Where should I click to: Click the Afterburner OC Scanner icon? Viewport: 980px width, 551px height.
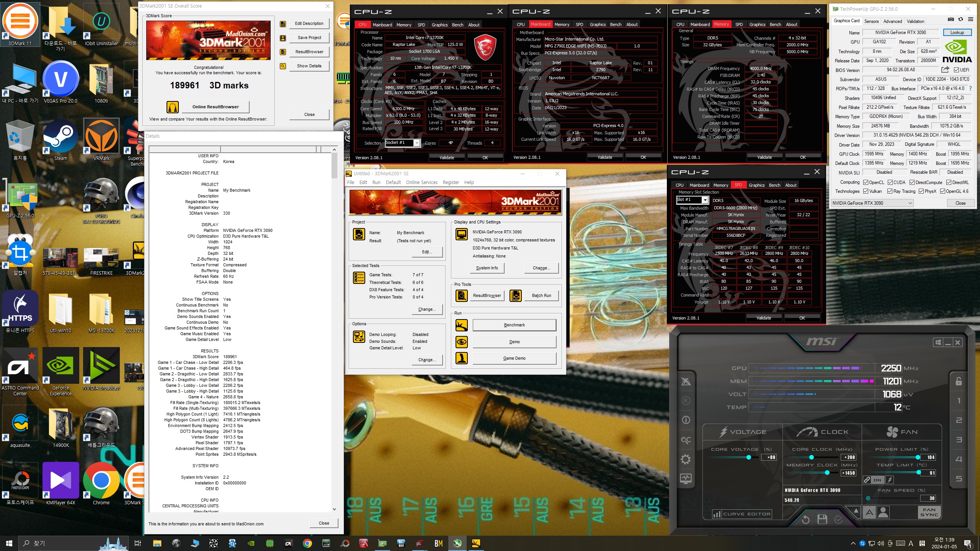(x=686, y=440)
